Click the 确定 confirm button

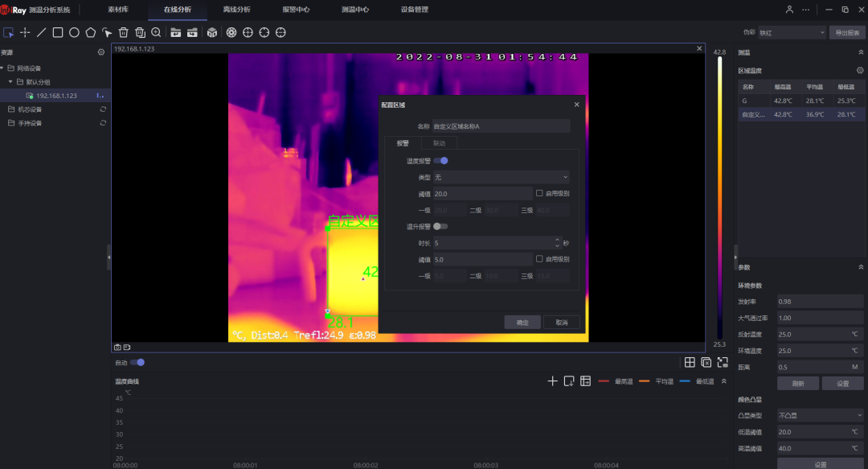[x=522, y=322]
